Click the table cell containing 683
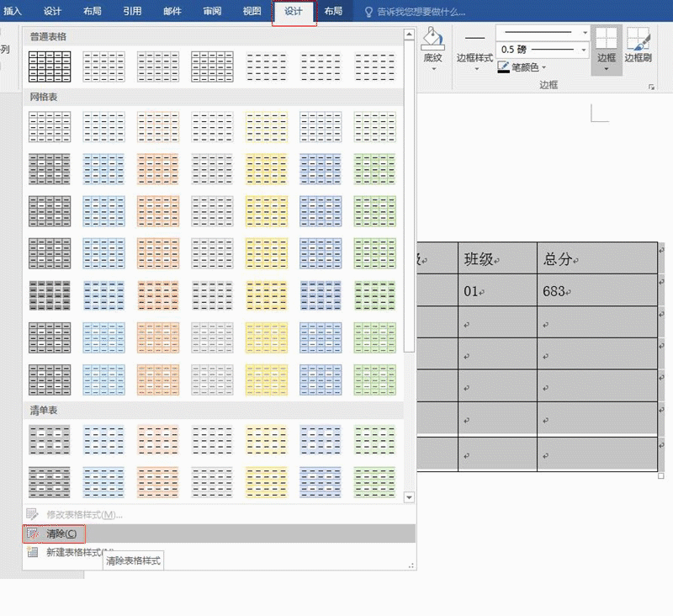 [x=597, y=290]
